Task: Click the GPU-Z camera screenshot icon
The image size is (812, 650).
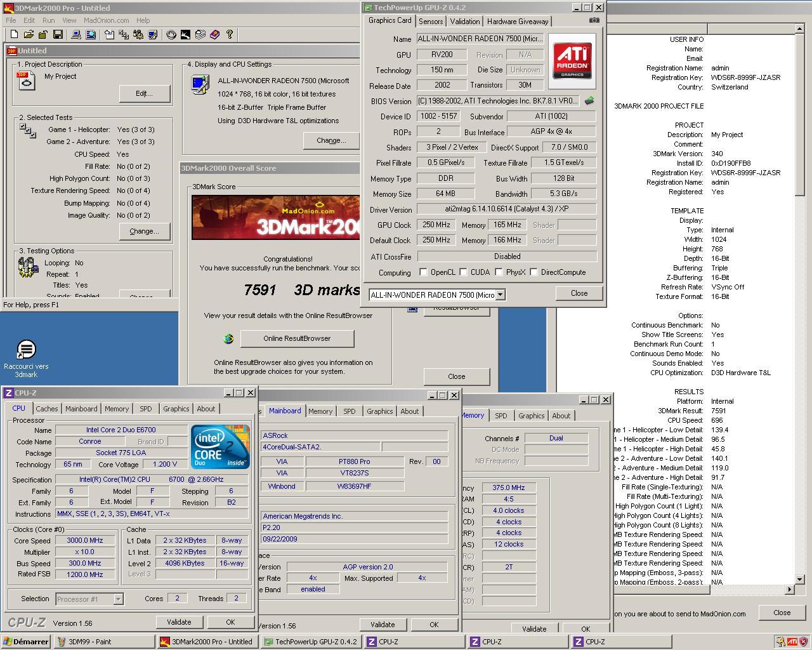Action: (x=594, y=20)
